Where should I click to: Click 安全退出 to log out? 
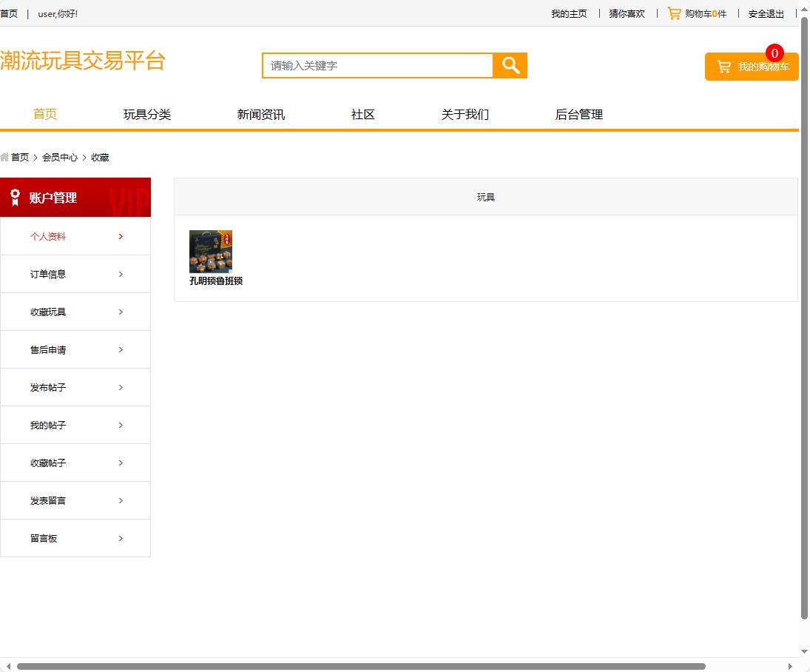coord(765,13)
